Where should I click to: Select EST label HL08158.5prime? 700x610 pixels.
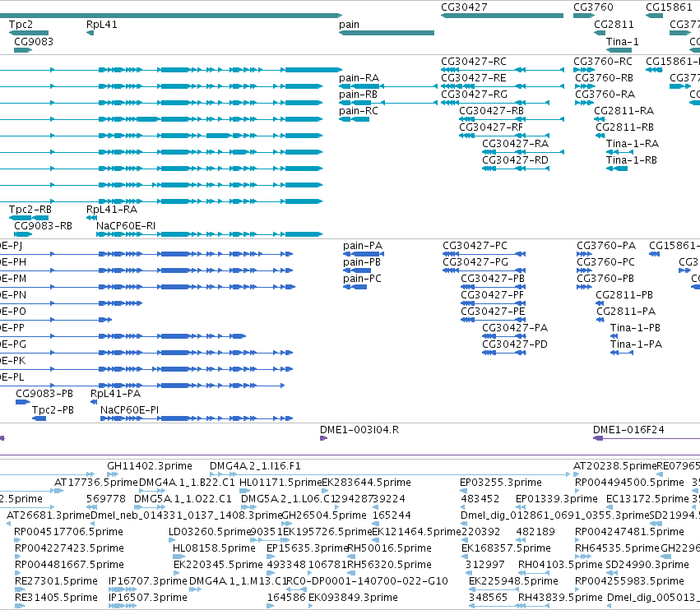point(215,548)
